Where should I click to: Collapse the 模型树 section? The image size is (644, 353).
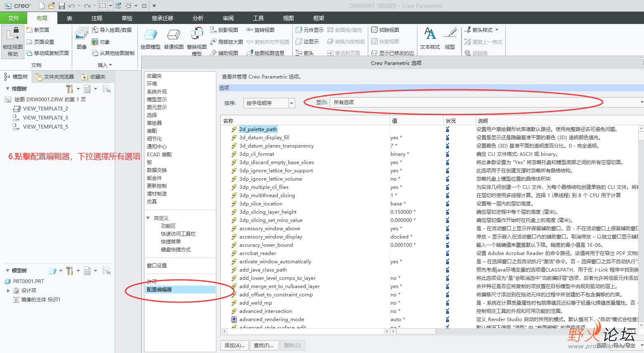pos(7,271)
